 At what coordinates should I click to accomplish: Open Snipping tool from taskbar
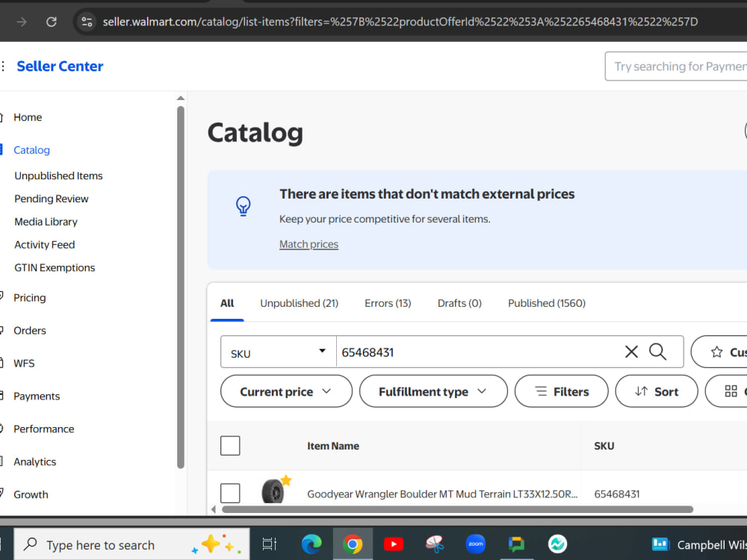(435, 544)
